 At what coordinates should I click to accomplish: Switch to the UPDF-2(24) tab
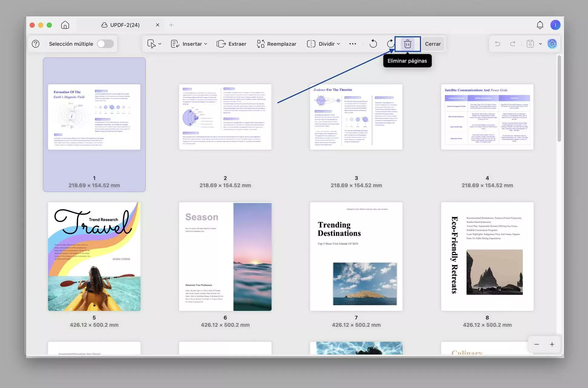point(124,25)
